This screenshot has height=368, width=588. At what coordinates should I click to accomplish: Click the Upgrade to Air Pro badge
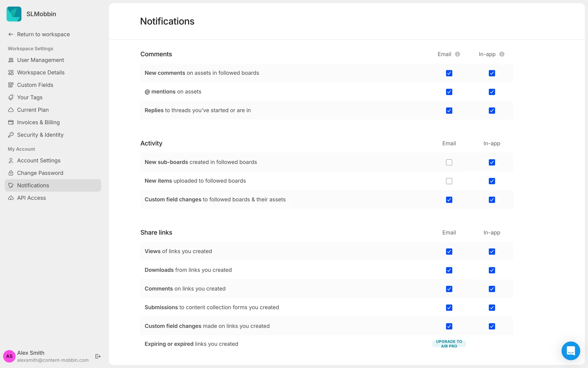tap(449, 344)
